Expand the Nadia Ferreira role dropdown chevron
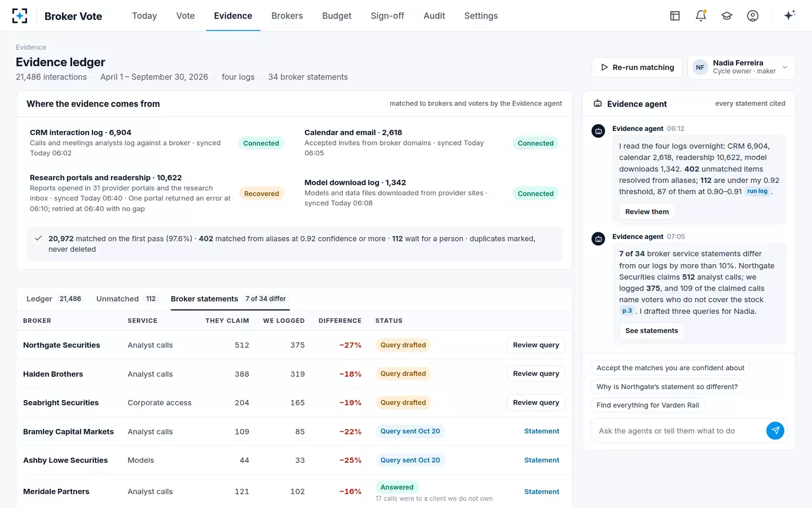This screenshot has height=508, width=812. pyautogui.click(x=785, y=67)
